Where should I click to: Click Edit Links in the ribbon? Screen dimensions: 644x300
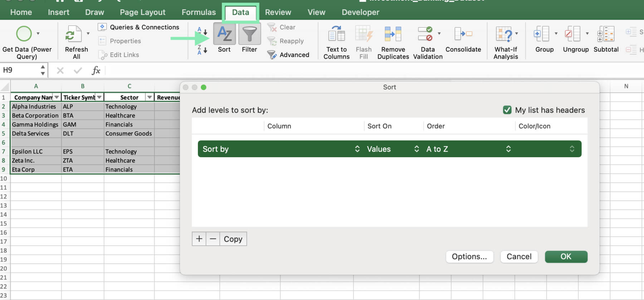tap(119, 55)
